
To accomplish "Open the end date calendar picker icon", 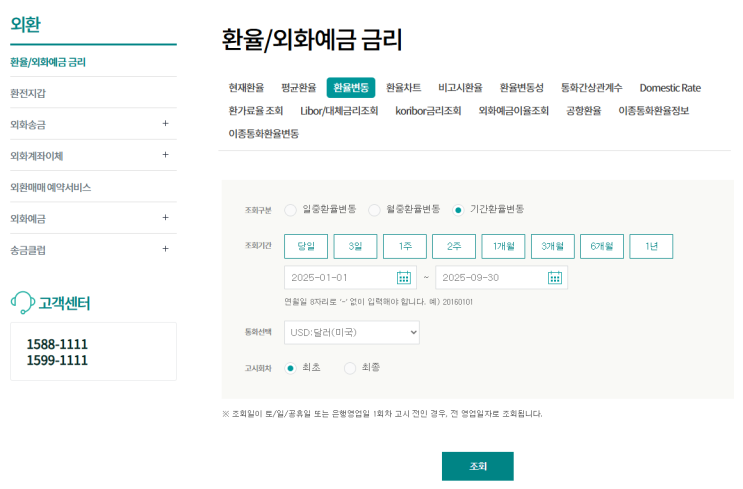I will point(554,278).
